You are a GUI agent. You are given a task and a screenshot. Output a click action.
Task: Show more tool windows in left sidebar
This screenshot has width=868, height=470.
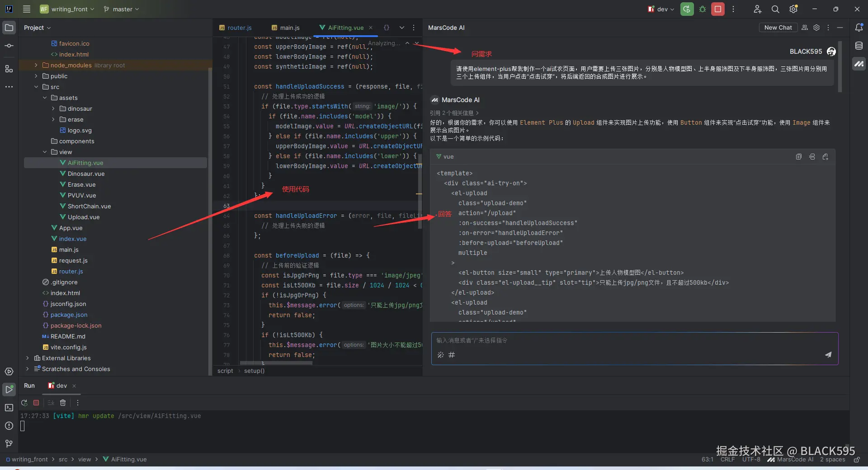pyautogui.click(x=9, y=87)
